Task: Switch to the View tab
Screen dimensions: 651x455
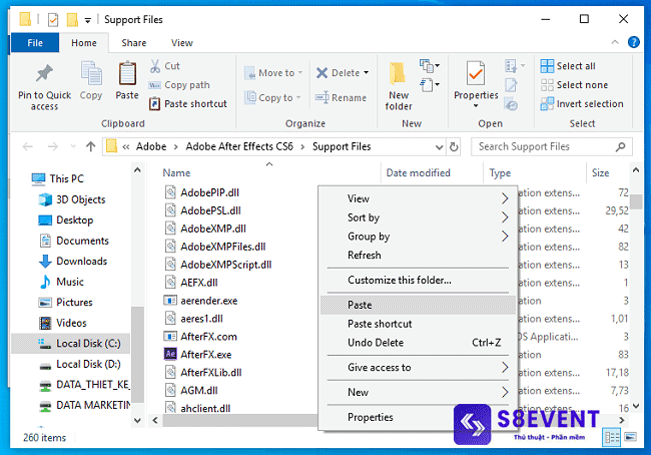Action: 182,43
